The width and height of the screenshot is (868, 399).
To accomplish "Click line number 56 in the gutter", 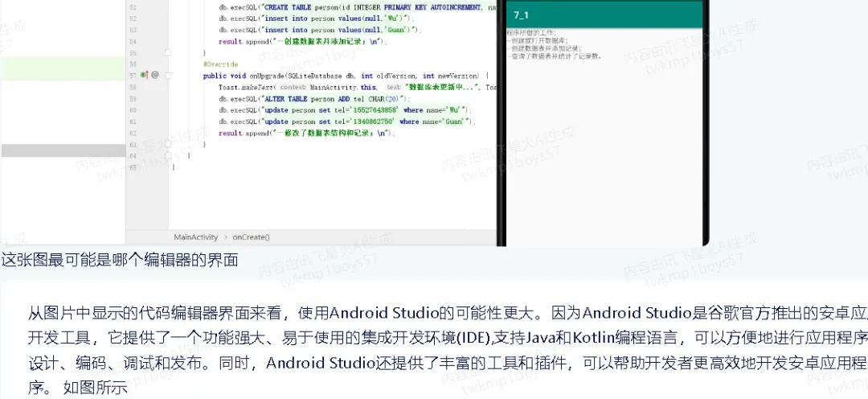I will coord(133,64).
